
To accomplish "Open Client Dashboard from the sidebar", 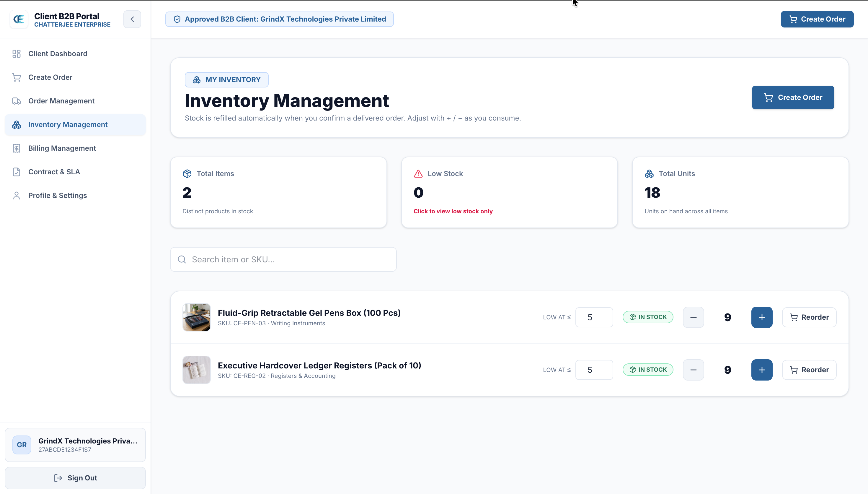I will (75, 53).
